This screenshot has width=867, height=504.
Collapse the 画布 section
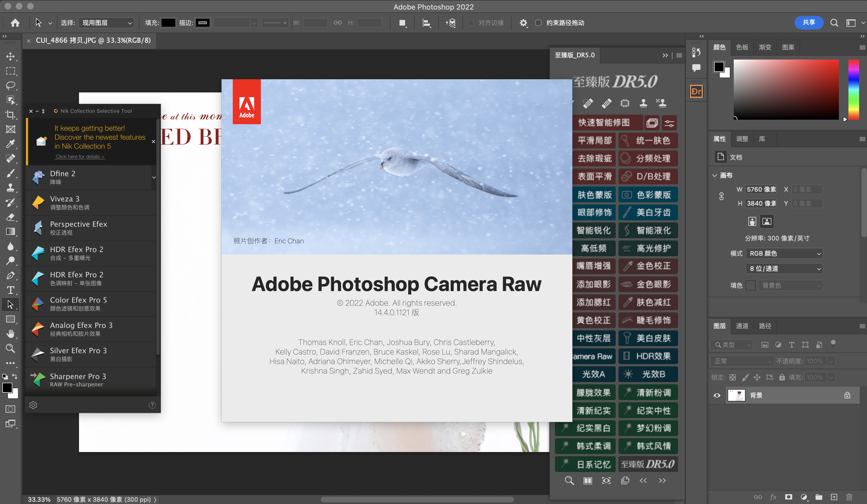tap(715, 175)
